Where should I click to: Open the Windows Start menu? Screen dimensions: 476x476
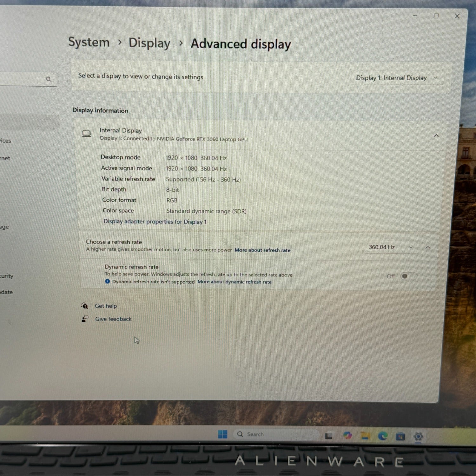coord(223,434)
